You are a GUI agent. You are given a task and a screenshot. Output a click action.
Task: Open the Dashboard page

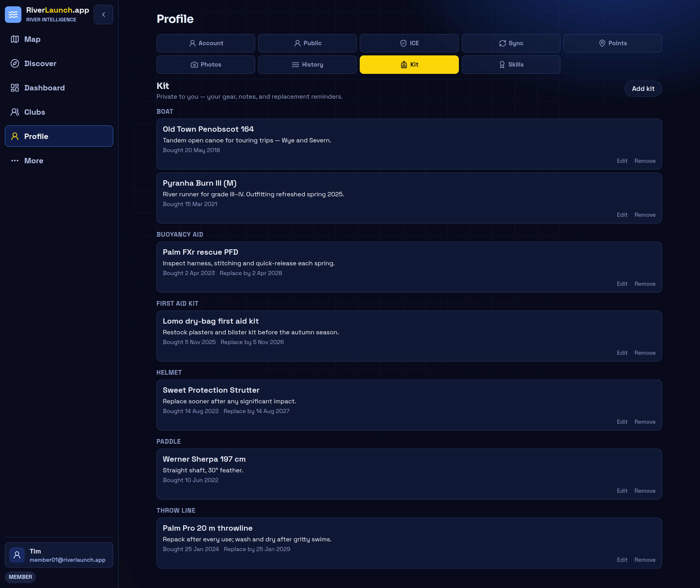tap(59, 88)
